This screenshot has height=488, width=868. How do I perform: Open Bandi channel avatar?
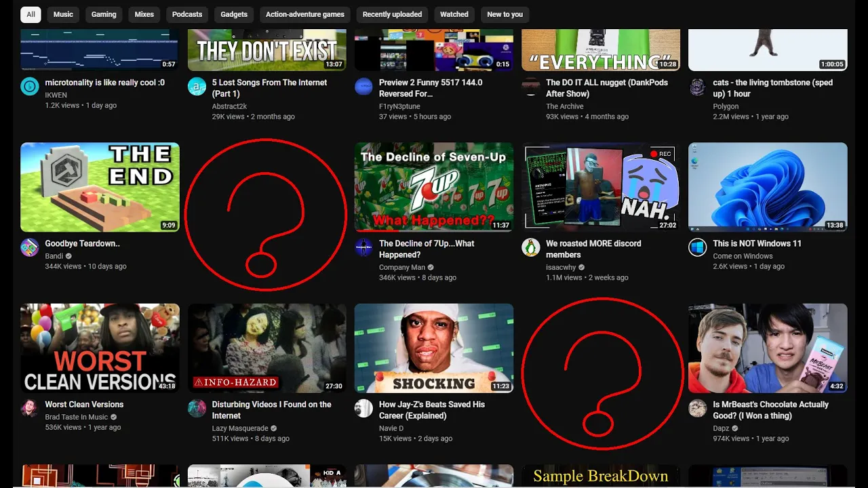pos(29,247)
